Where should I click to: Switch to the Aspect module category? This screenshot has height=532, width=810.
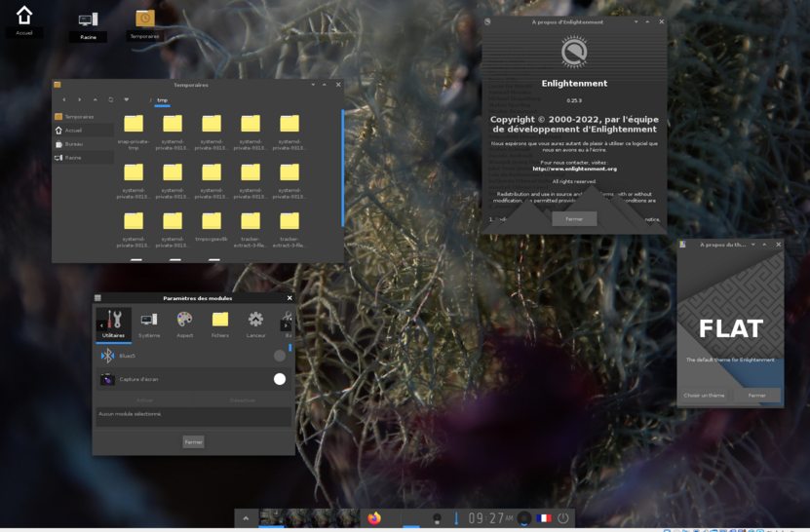pyautogui.click(x=184, y=324)
